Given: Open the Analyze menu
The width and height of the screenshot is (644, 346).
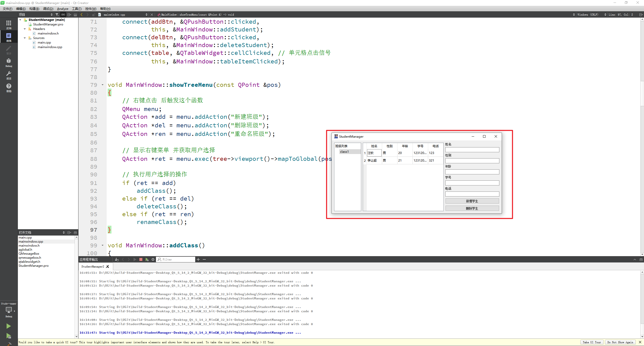Looking at the screenshot, I should click(63, 9).
